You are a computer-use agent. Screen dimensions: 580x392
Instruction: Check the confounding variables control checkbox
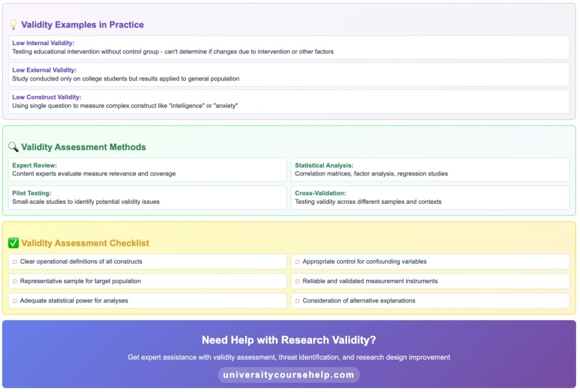coord(297,261)
